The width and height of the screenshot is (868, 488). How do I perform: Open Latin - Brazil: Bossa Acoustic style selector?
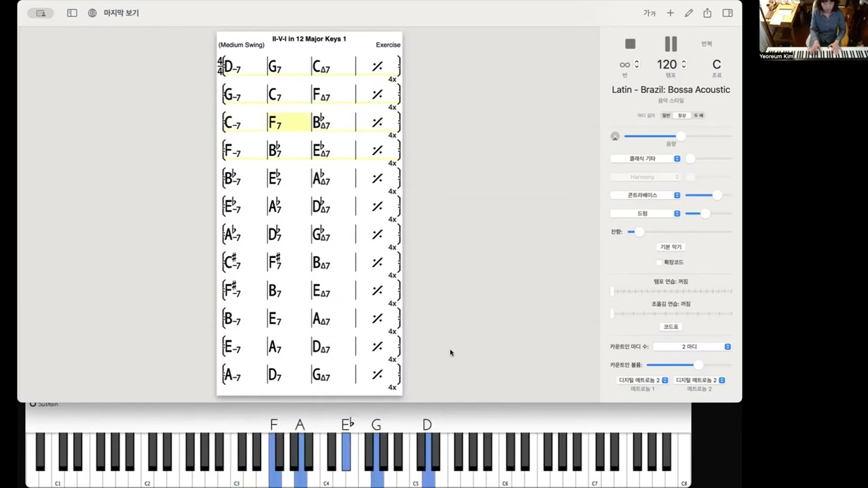[671, 89]
